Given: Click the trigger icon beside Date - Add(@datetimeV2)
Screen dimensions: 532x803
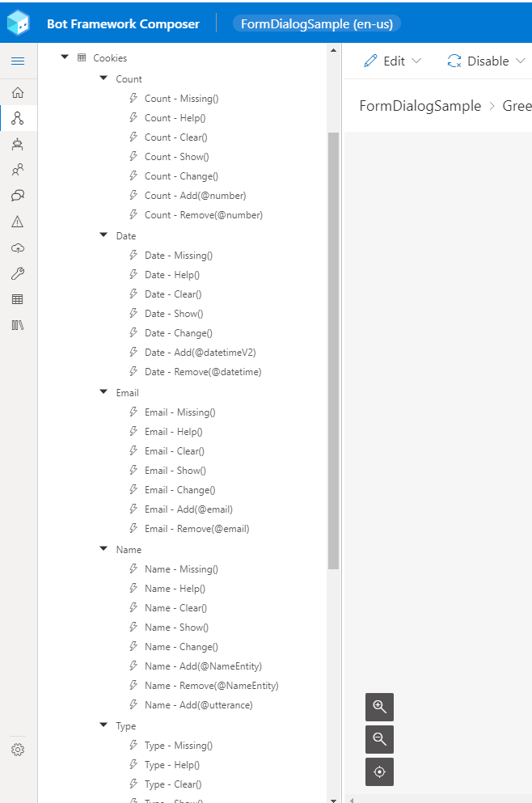Looking at the screenshot, I should 133,352.
